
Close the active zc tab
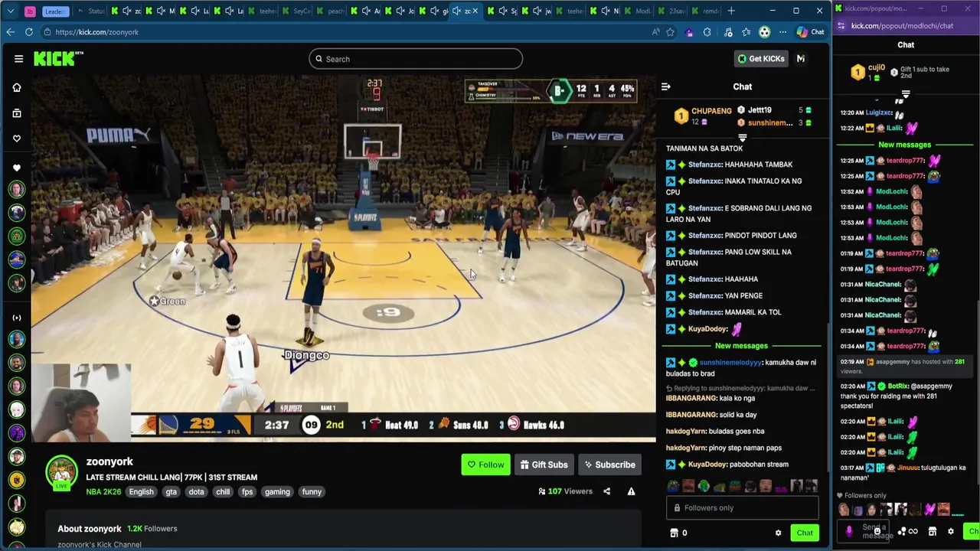click(x=475, y=11)
